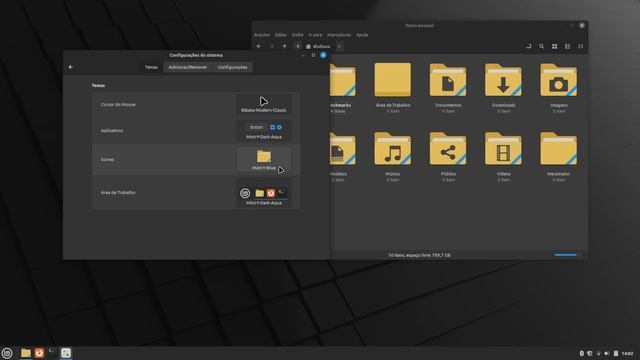The height and width of the screenshot is (360, 640).
Task: Open the Arquivo menu
Action: pos(262,35)
